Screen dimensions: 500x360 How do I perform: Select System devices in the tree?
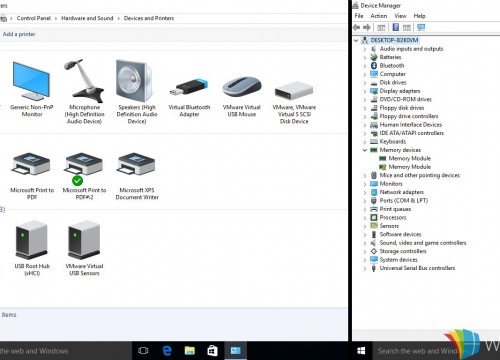pos(398,260)
